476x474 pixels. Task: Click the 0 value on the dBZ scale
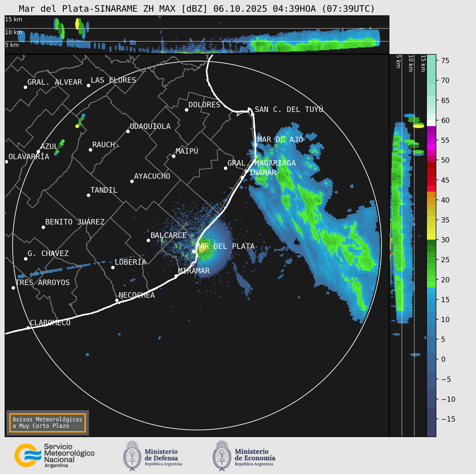443,359
